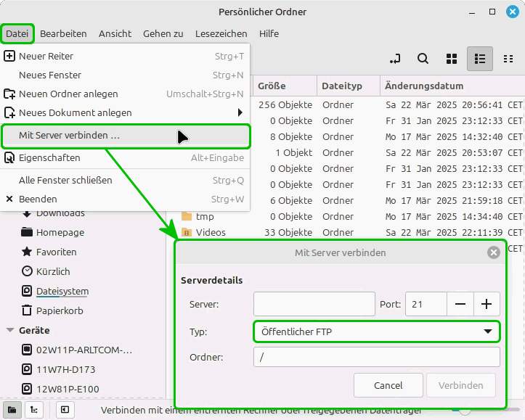
Task: Open the Typ dropdown showing Öffentlicher FTP
Action: coord(376,332)
